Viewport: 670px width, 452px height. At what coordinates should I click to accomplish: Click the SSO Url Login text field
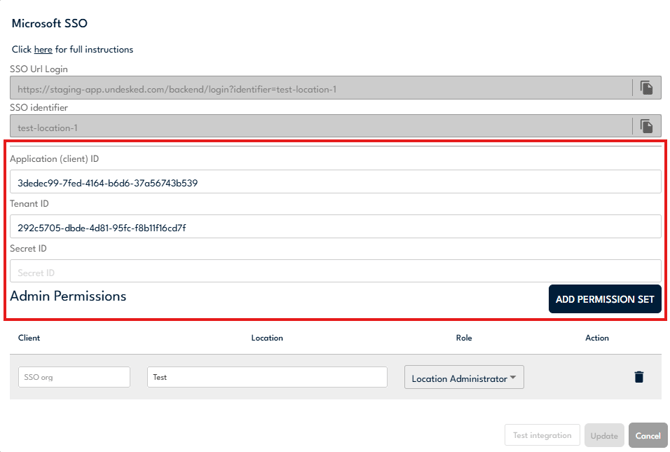coord(320,88)
